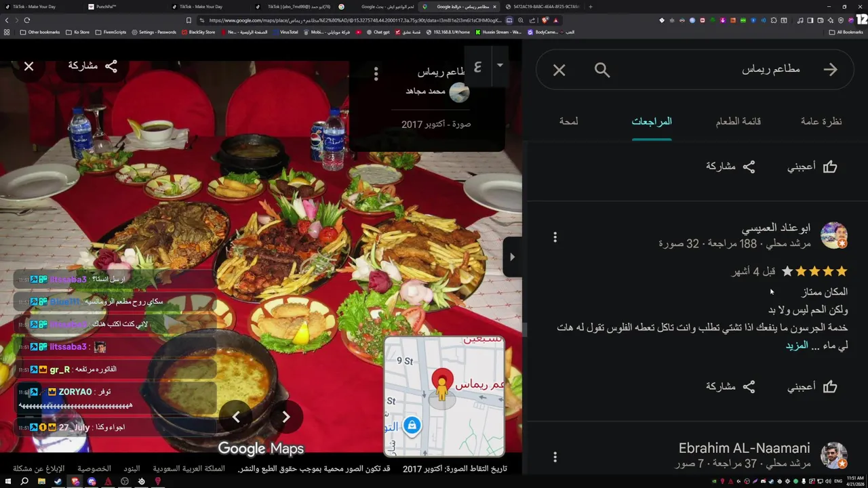Click reviewer name ابوعناد العميسي

click(776, 228)
